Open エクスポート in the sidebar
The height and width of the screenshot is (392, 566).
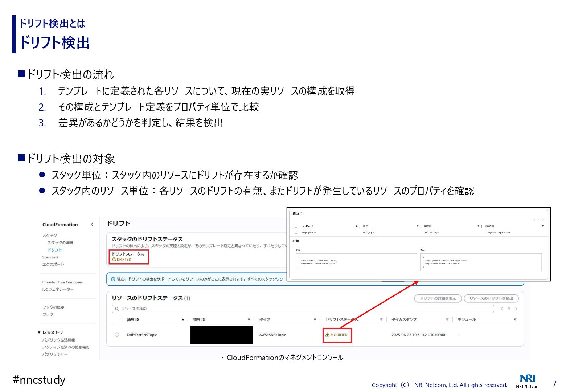click(53, 265)
